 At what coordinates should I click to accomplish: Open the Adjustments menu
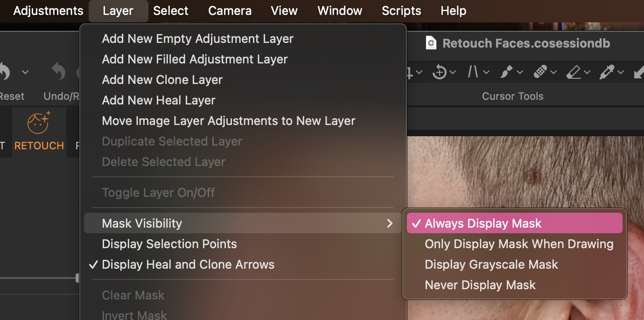click(x=48, y=11)
